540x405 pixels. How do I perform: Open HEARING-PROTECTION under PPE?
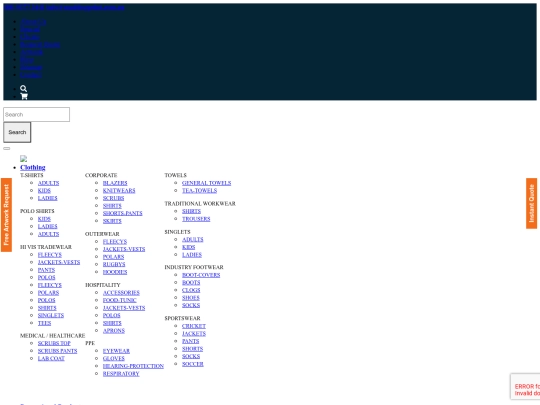pos(133,366)
